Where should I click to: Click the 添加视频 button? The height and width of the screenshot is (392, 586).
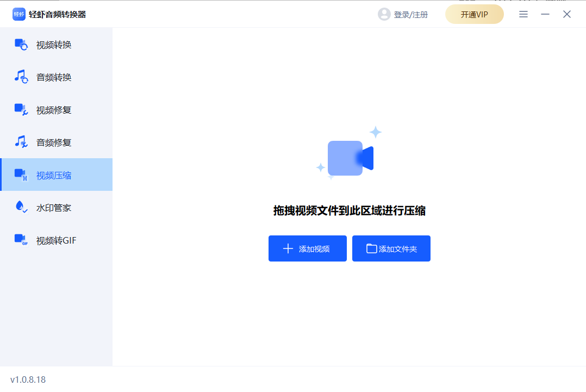307,248
